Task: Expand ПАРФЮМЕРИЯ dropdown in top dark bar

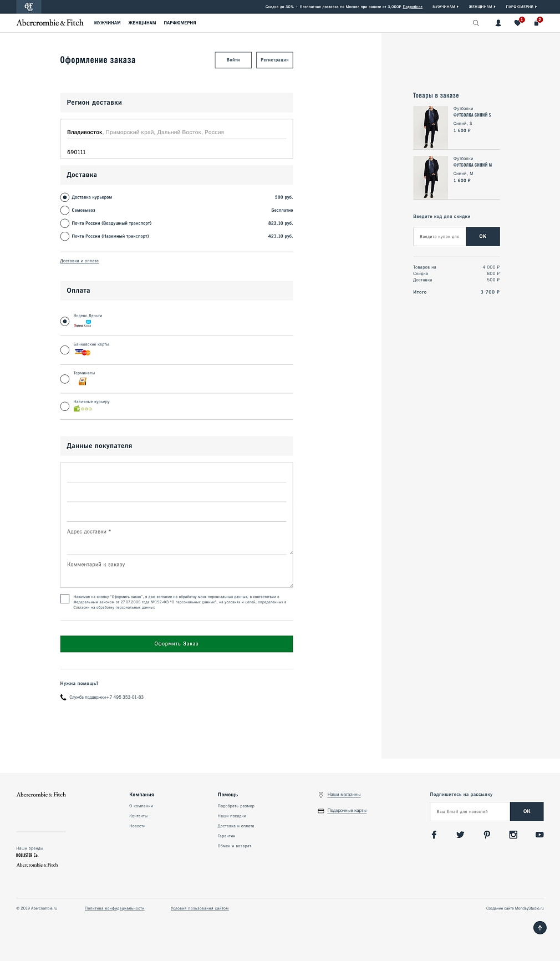Action: [x=521, y=7]
